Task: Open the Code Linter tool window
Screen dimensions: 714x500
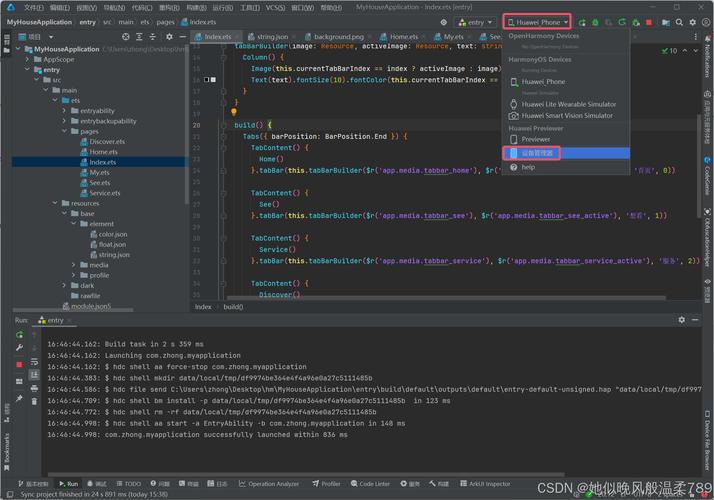Action: [370, 484]
